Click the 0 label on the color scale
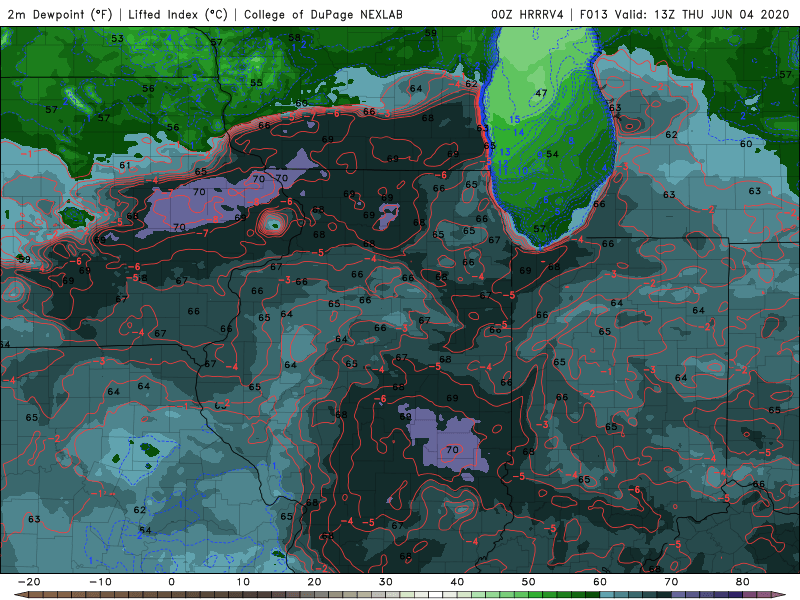 click(x=171, y=582)
